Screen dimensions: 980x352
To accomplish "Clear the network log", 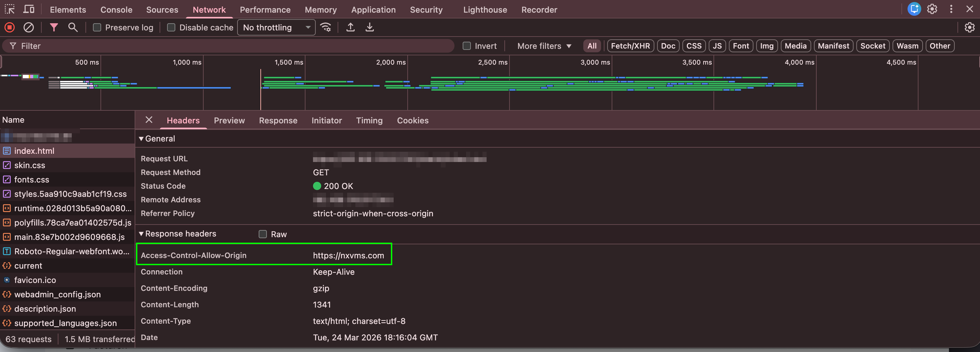I will tap(29, 27).
